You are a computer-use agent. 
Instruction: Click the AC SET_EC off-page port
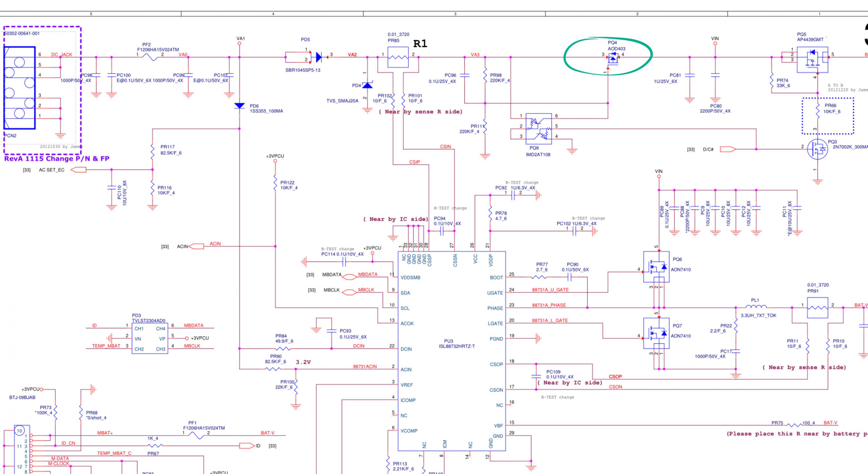point(78,170)
